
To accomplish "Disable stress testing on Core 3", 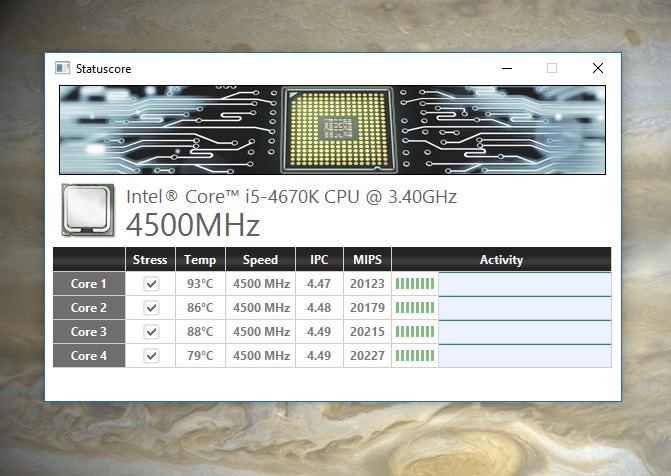I will point(151,332).
